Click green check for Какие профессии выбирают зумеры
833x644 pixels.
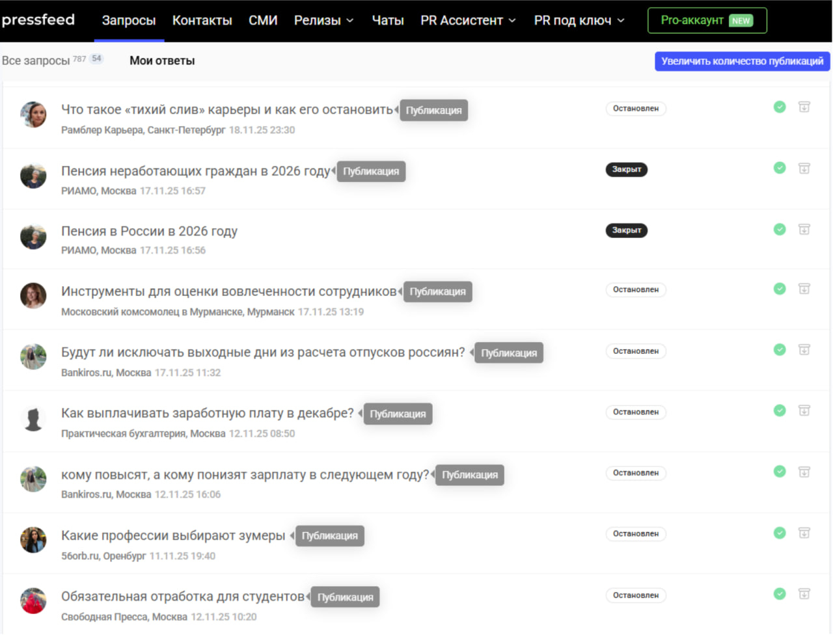coord(780,533)
